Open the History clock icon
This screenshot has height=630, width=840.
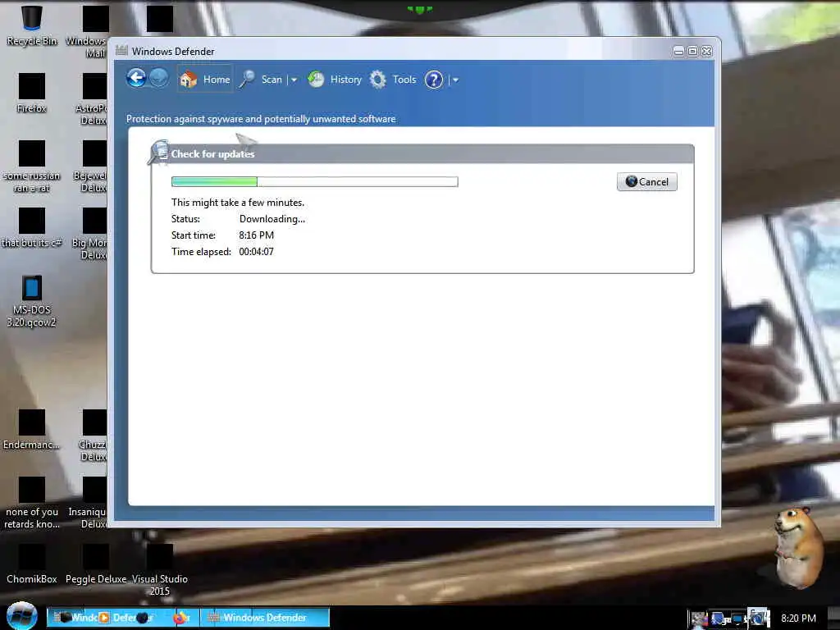tap(316, 80)
